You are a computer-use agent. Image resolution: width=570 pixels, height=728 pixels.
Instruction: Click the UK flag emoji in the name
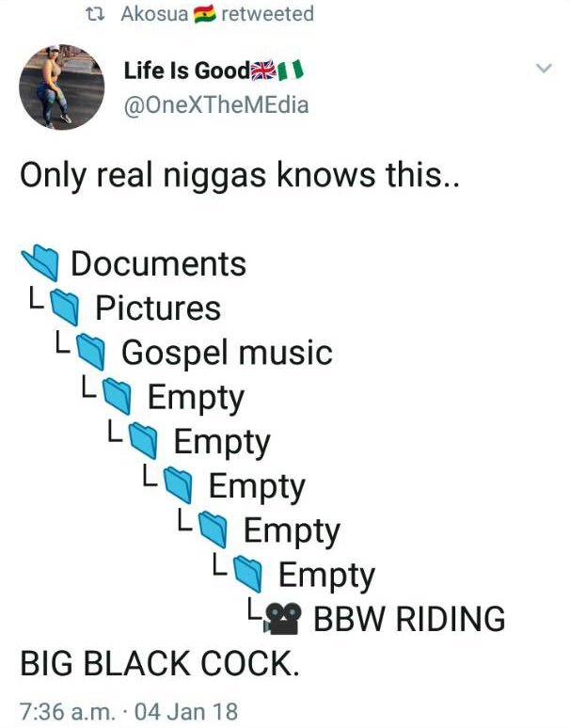[263, 71]
